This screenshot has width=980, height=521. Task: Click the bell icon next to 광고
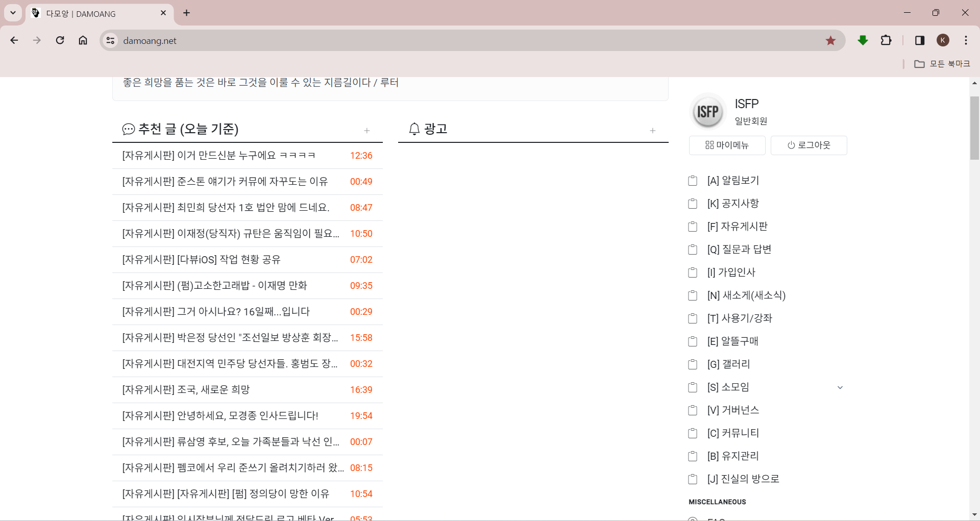click(x=414, y=129)
